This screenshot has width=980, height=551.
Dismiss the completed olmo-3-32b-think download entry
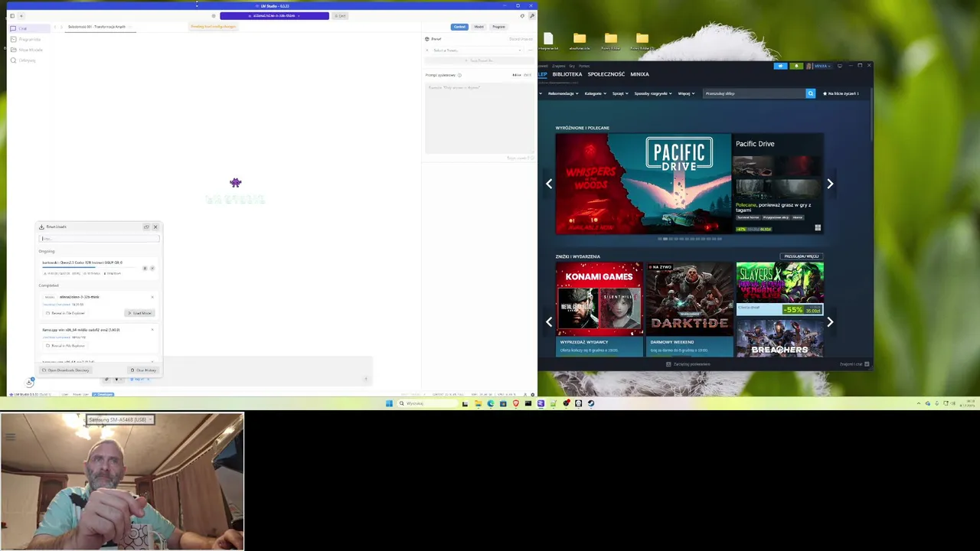[x=152, y=297]
